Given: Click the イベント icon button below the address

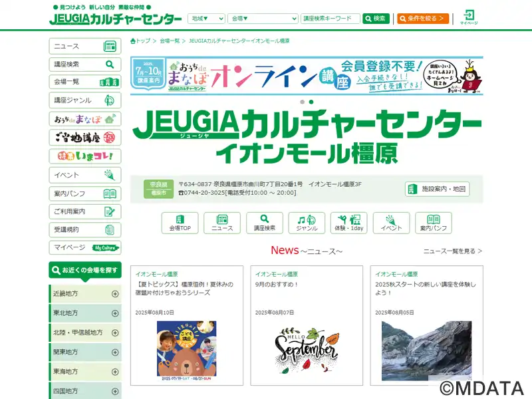Looking at the screenshot, I should coord(391,223).
